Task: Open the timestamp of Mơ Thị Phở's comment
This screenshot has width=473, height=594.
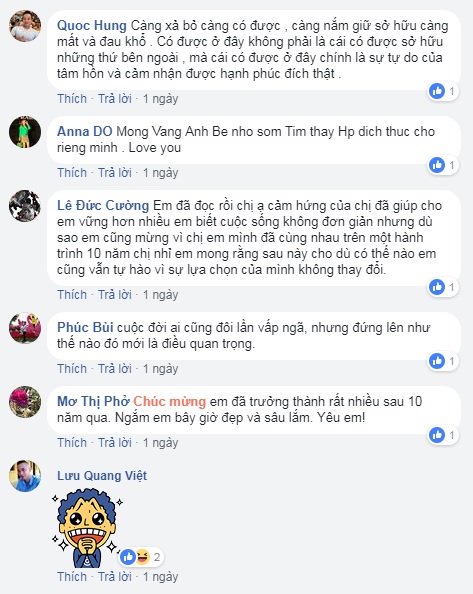Action: pos(160,443)
